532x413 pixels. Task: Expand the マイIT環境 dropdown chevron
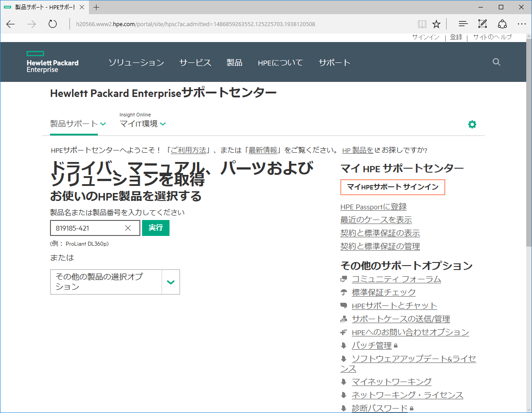[x=163, y=124]
